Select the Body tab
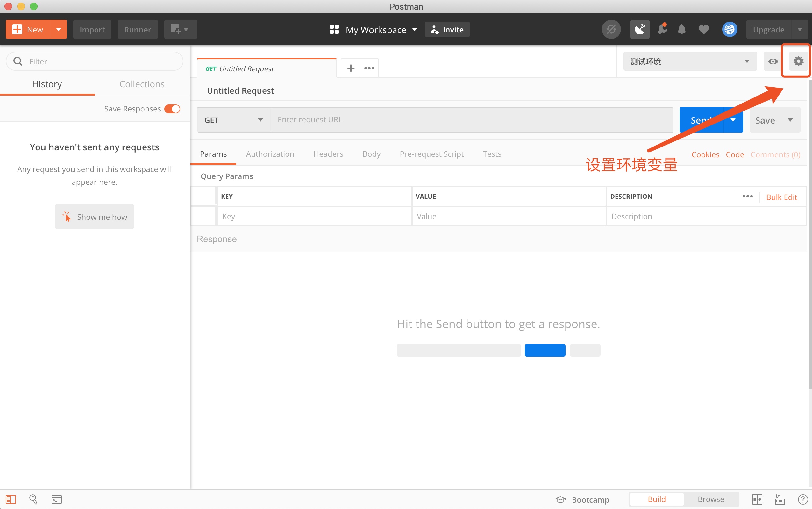 point(372,154)
